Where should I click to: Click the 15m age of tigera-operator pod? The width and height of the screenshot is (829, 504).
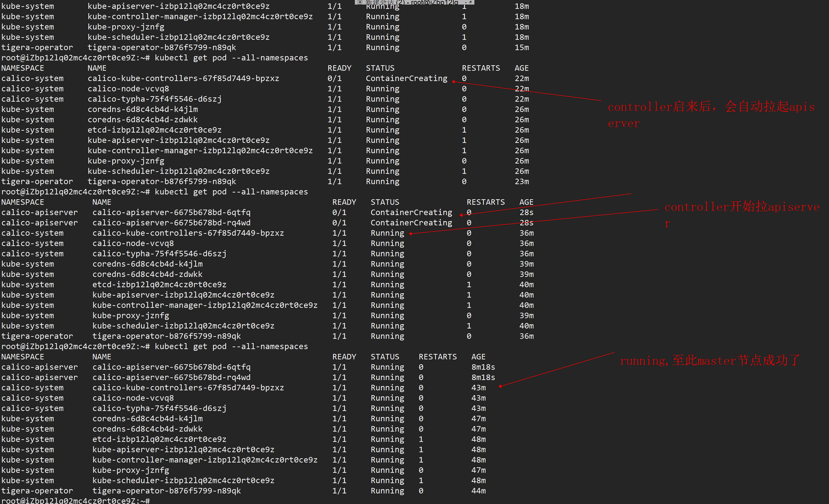click(521, 47)
